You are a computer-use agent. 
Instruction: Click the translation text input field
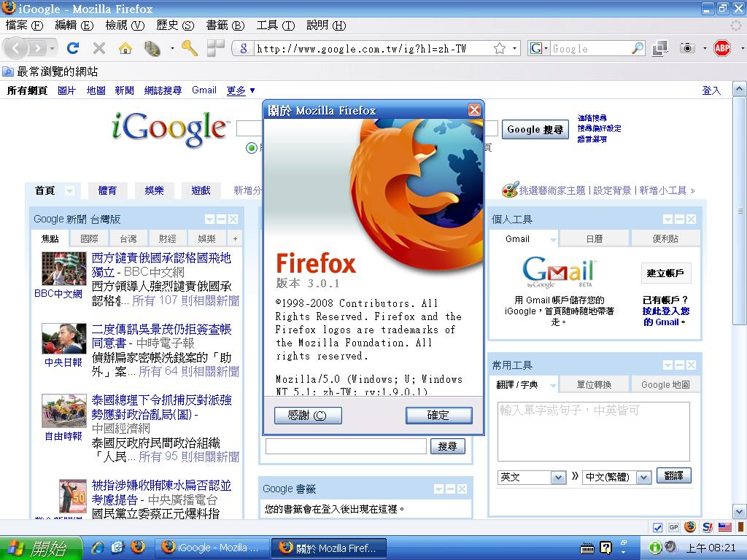pos(593,431)
